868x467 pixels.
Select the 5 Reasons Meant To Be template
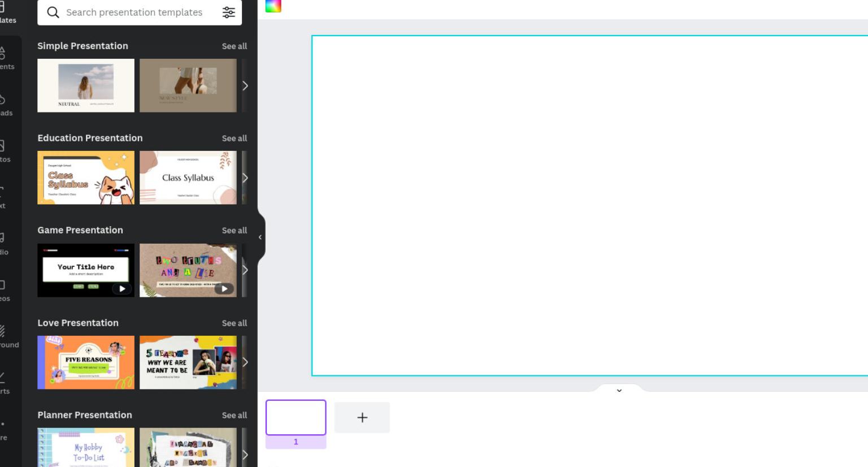tap(188, 362)
